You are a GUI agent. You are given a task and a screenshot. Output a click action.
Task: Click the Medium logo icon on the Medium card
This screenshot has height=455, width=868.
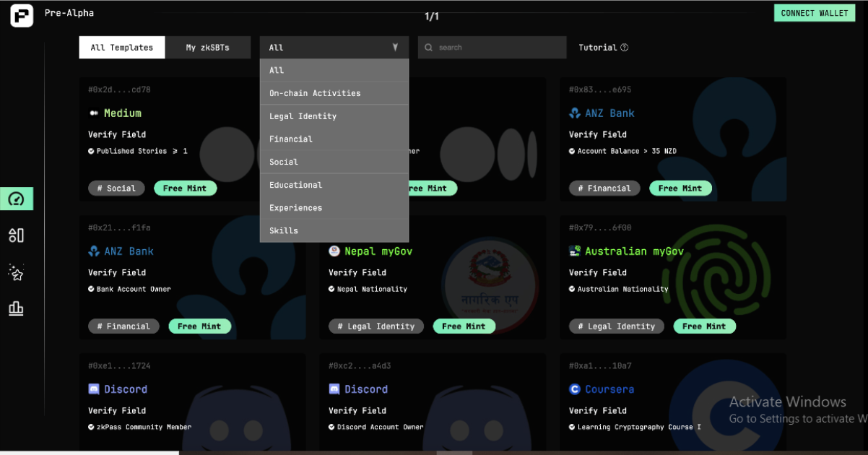click(x=94, y=113)
